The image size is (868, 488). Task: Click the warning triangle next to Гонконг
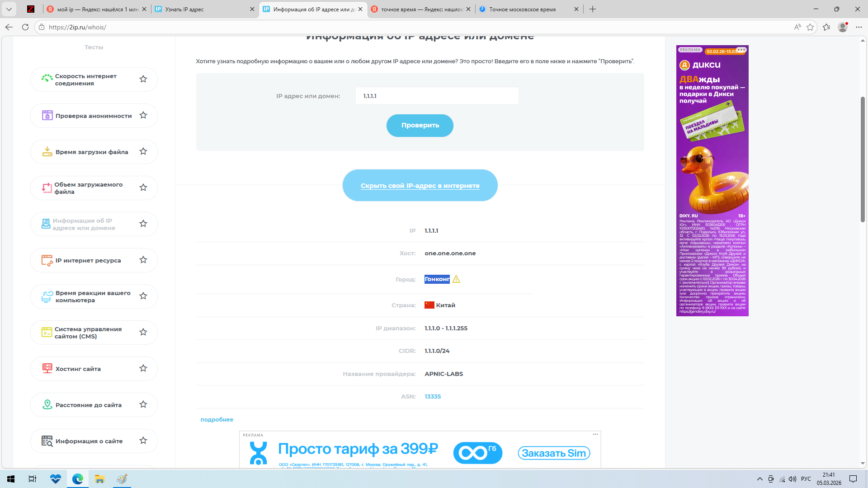(x=456, y=279)
